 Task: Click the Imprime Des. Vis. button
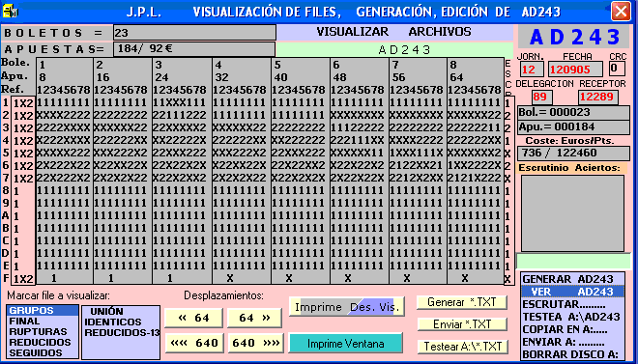coord(347,307)
